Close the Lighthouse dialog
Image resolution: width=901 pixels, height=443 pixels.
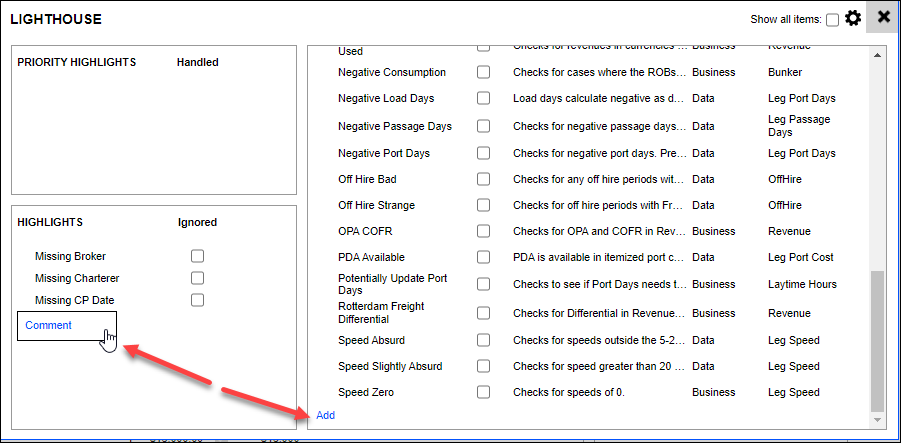coord(883,17)
